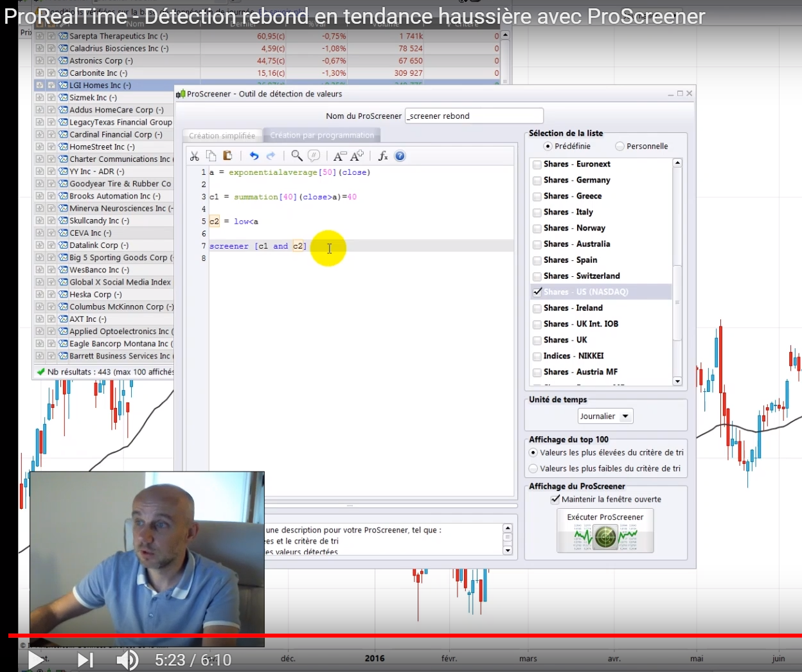Select the Personnelle list radio button
This screenshot has width=802, height=672.
(x=619, y=146)
